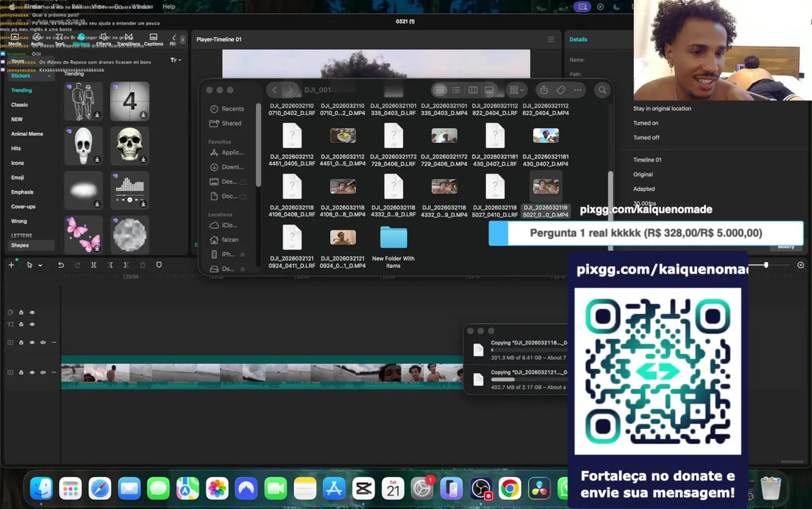812x509 pixels.
Task: Open the sticker filter sort dropdown
Action: click(175, 60)
